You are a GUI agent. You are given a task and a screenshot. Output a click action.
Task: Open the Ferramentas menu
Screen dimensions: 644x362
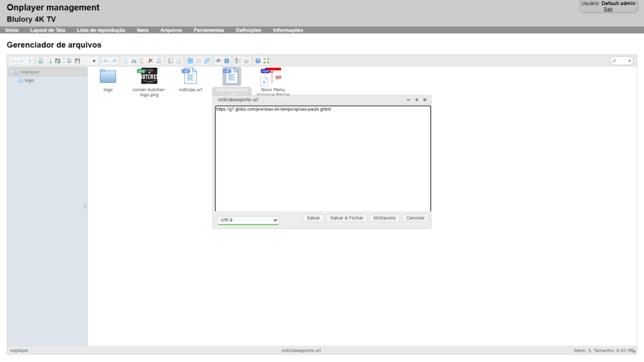pyautogui.click(x=209, y=30)
